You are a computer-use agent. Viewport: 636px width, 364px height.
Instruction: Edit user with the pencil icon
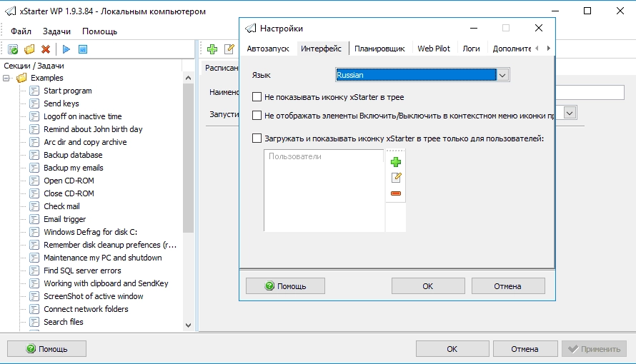[396, 178]
